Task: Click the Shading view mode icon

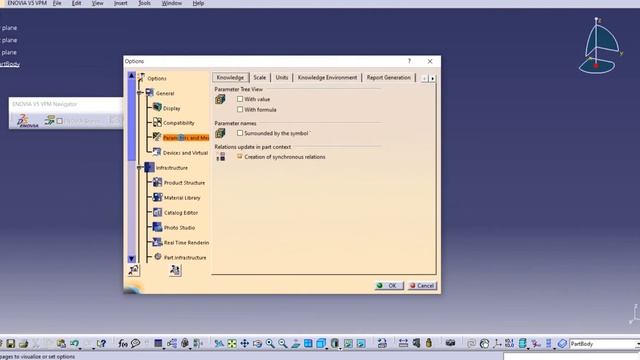Action: coord(335,344)
